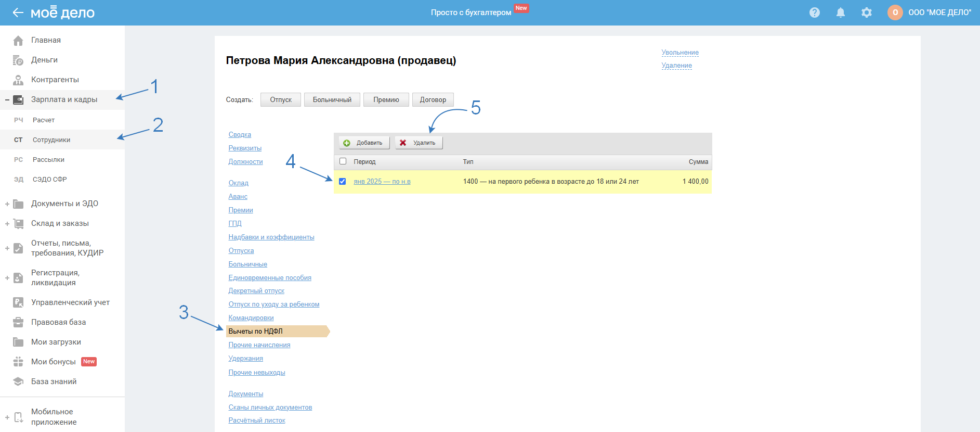
Task: Open the янв 2025 — по н.в period link
Action: click(382, 182)
